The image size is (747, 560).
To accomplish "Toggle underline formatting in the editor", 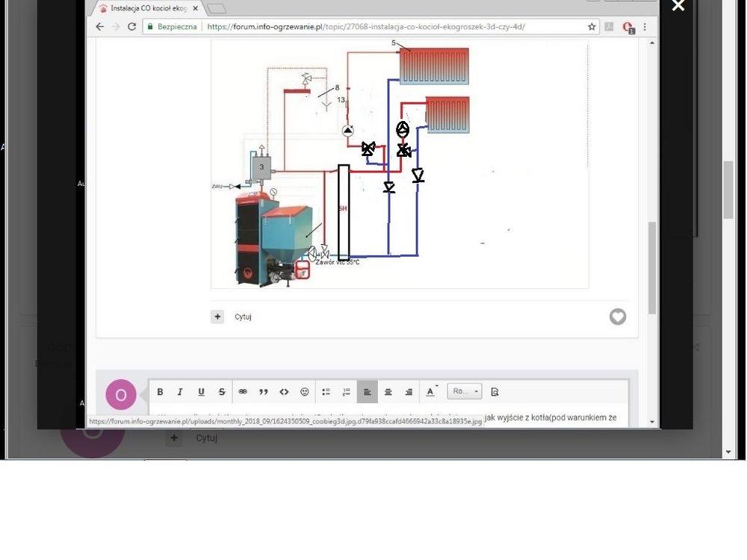I will pos(201,392).
